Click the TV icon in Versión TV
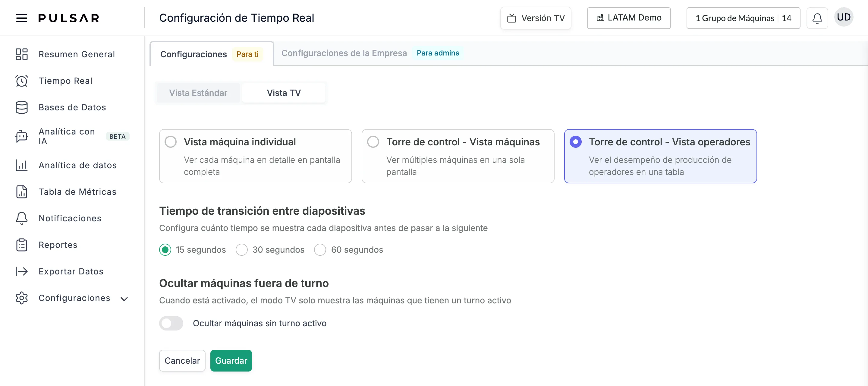Viewport: 868px width, 386px height. pos(511,18)
